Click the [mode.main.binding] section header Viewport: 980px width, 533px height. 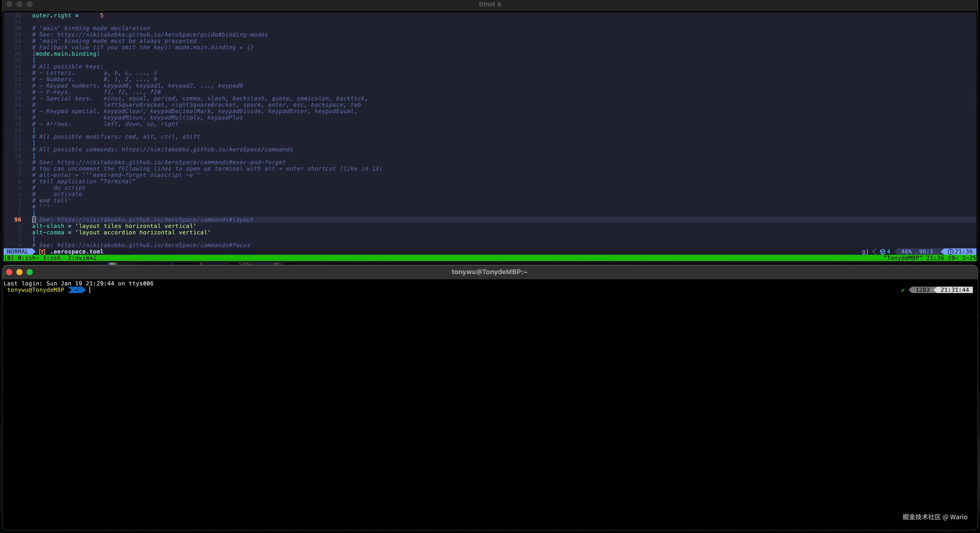click(66, 54)
